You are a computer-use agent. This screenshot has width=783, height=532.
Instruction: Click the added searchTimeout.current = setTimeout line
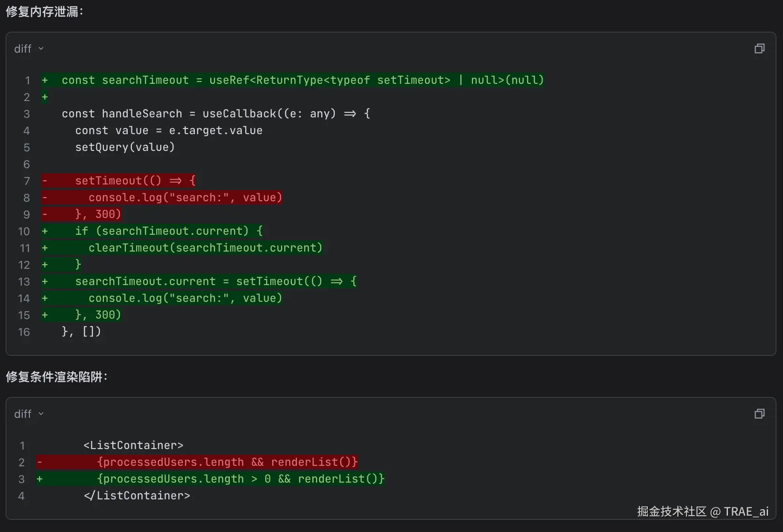(x=216, y=281)
